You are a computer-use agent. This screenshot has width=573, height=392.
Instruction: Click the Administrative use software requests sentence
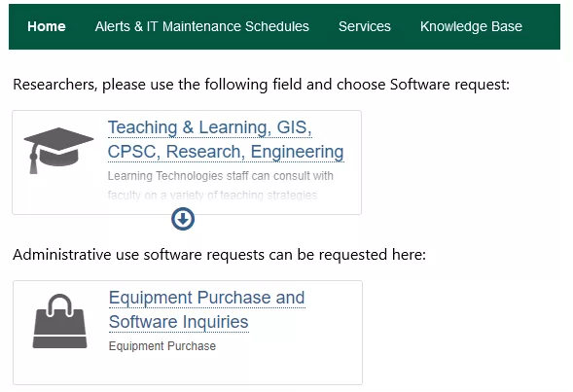pyautogui.click(x=219, y=255)
